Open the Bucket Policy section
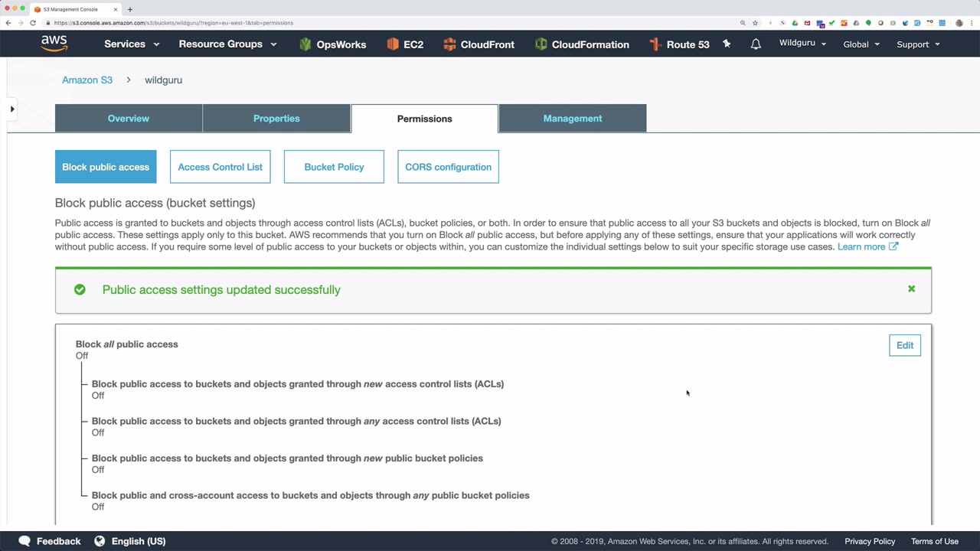 click(x=334, y=167)
